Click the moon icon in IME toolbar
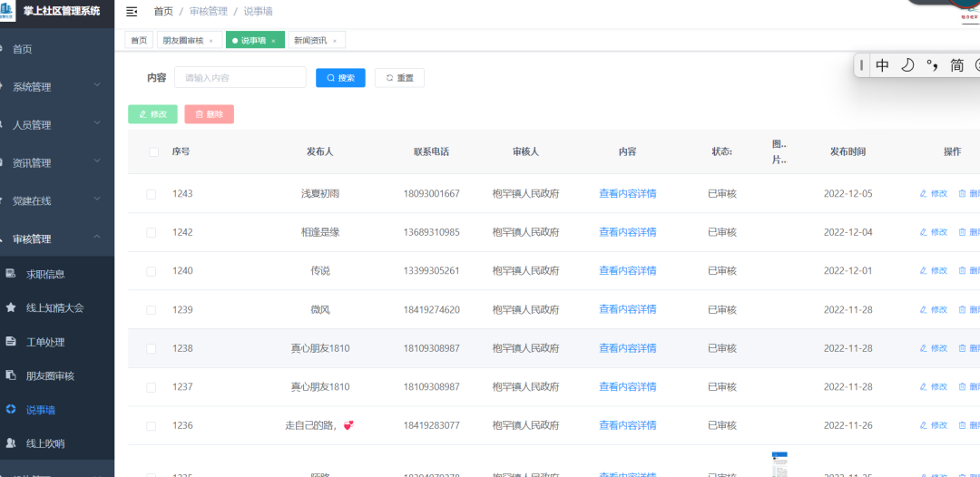 [x=906, y=65]
